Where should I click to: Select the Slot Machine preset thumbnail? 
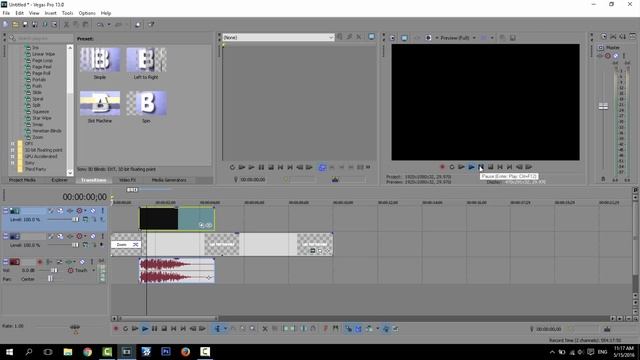coord(100,104)
